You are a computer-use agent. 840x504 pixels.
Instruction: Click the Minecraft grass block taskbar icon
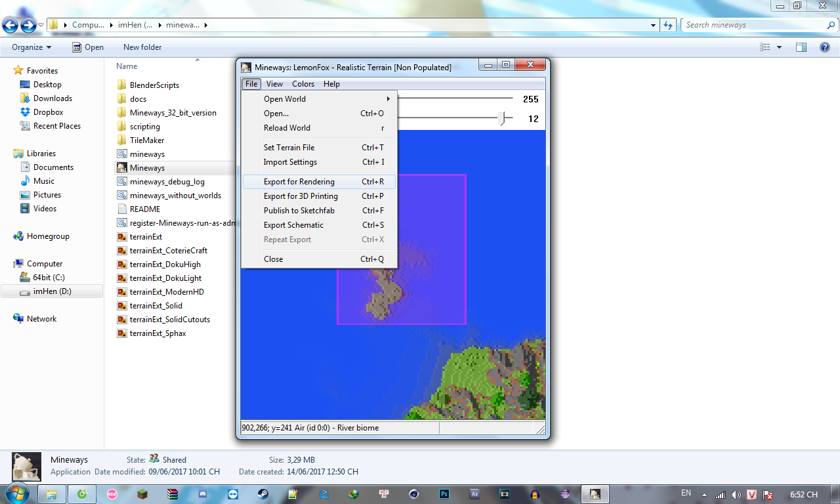(142, 494)
